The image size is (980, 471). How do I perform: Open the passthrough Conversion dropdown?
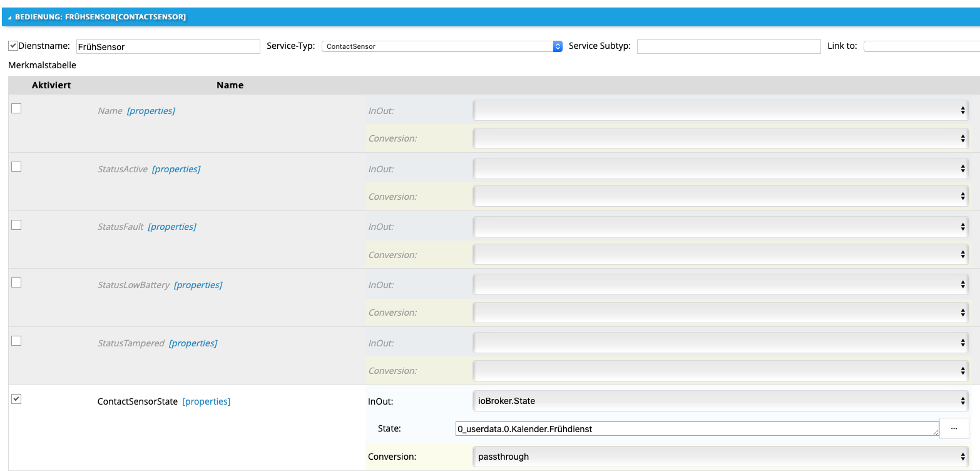point(720,457)
